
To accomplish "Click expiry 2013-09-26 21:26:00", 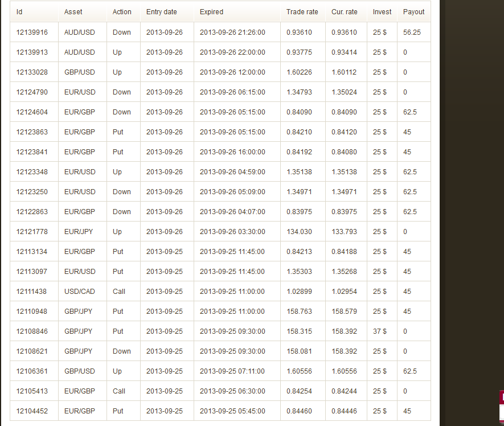I will (x=232, y=32).
